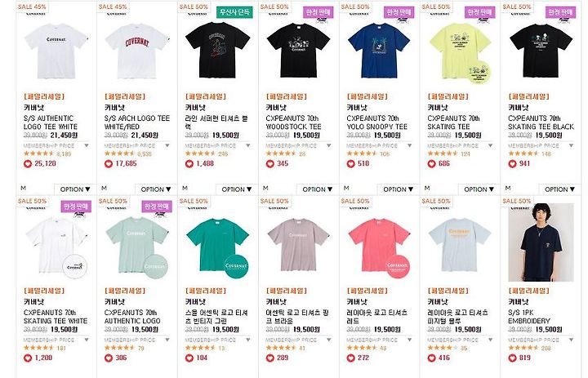
Task: Show Membership Price for yellow Skating Tee
Action: click(x=490, y=145)
